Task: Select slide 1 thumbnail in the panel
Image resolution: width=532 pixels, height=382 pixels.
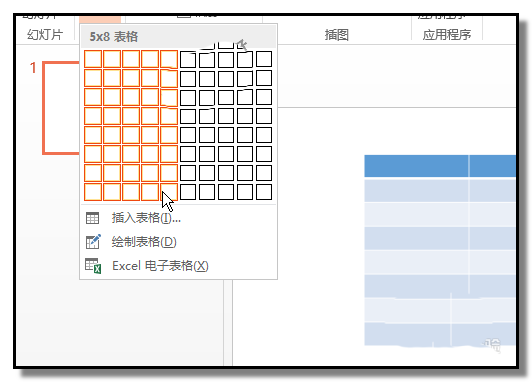Action: [x=61, y=108]
